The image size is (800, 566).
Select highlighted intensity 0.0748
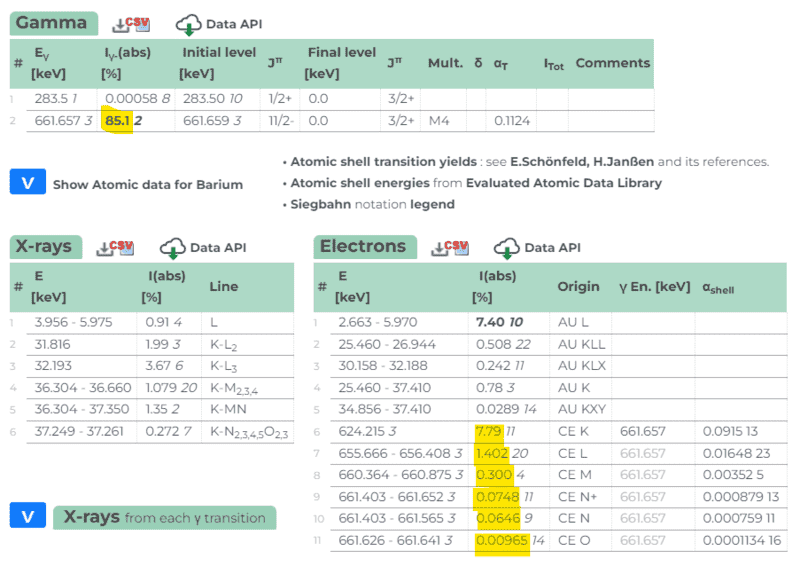tap(497, 497)
